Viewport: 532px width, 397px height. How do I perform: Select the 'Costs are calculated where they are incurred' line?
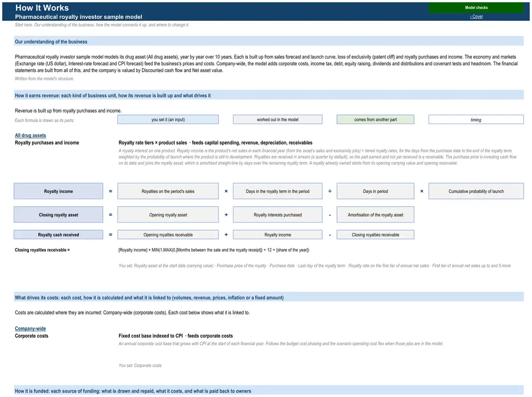[x=132, y=312]
